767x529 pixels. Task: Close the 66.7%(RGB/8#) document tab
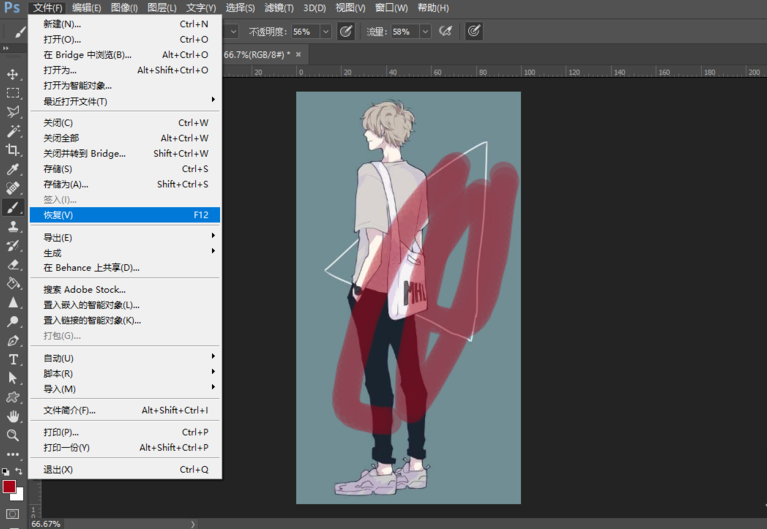[x=300, y=54]
